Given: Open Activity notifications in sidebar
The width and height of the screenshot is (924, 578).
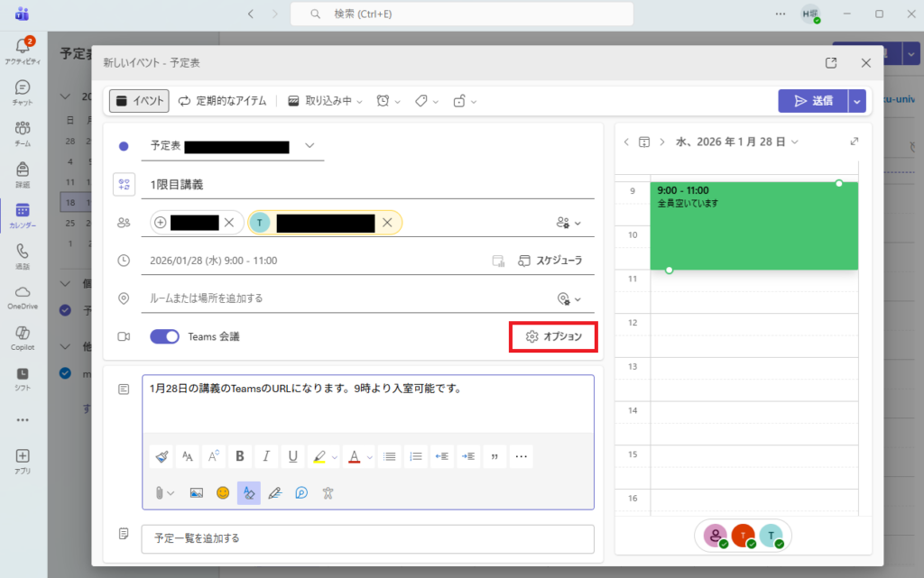Looking at the screenshot, I should (23, 50).
